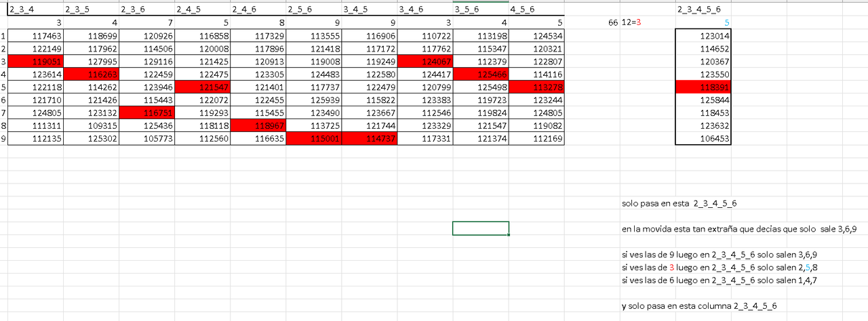Select the 2_5_6 column header cell
Viewport: 868px width, 321px height.
click(x=314, y=9)
